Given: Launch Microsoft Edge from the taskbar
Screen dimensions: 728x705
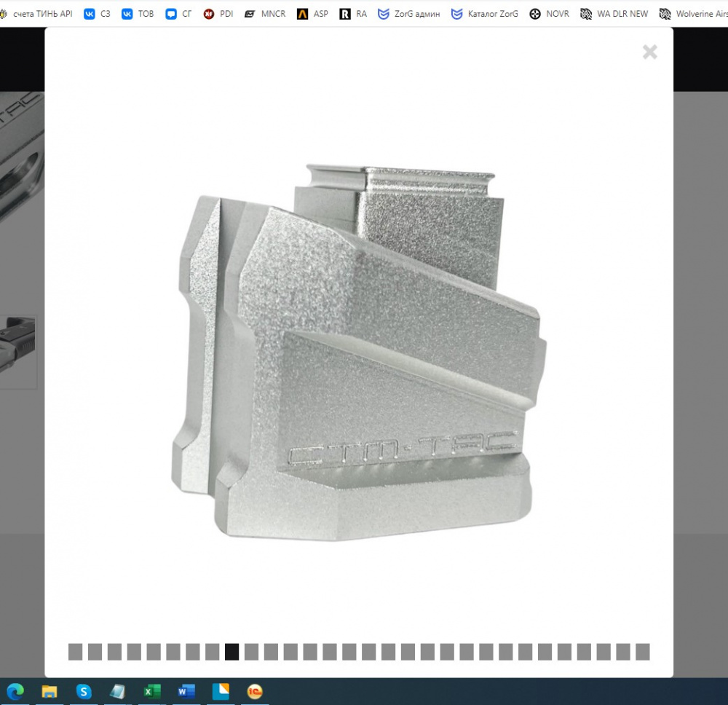Looking at the screenshot, I should [15, 691].
